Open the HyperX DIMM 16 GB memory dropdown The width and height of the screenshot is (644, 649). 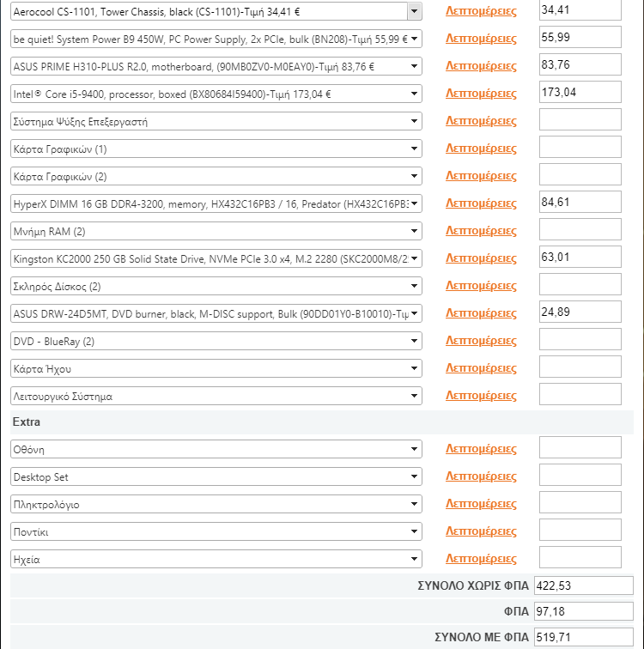tap(216, 203)
